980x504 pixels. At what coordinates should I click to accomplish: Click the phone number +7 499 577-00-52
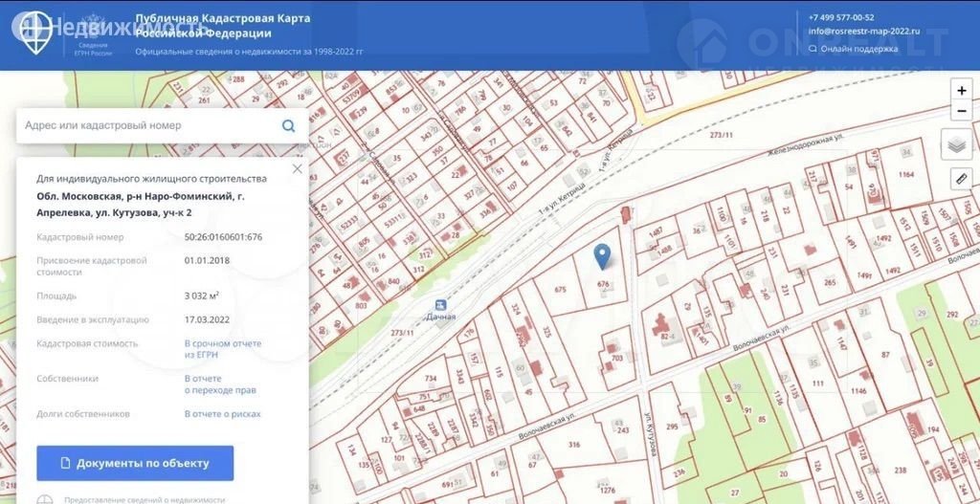pyautogui.click(x=841, y=17)
